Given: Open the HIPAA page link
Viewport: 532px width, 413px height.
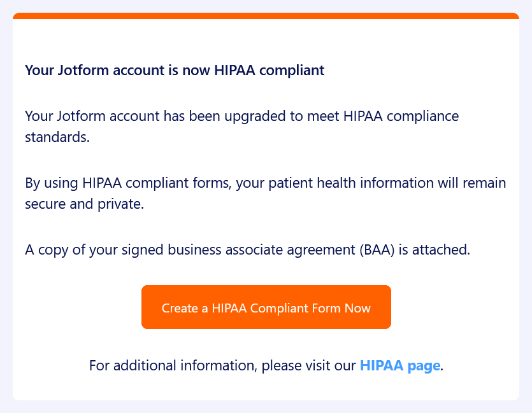Looking at the screenshot, I should click(x=399, y=366).
